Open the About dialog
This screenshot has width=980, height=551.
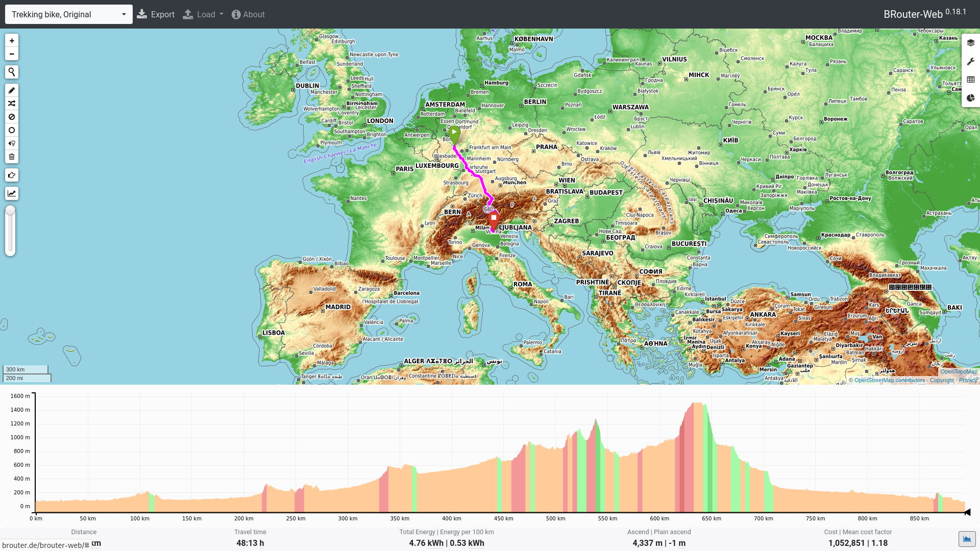248,14
